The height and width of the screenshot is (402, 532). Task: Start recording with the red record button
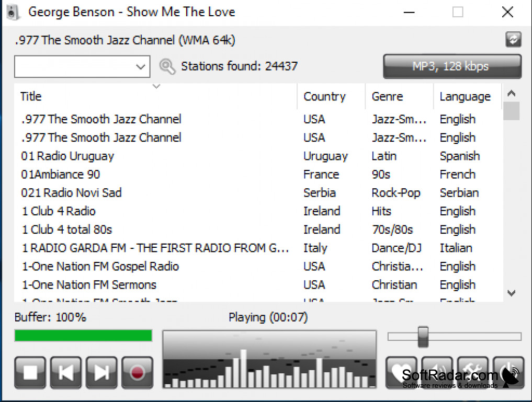click(137, 373)
